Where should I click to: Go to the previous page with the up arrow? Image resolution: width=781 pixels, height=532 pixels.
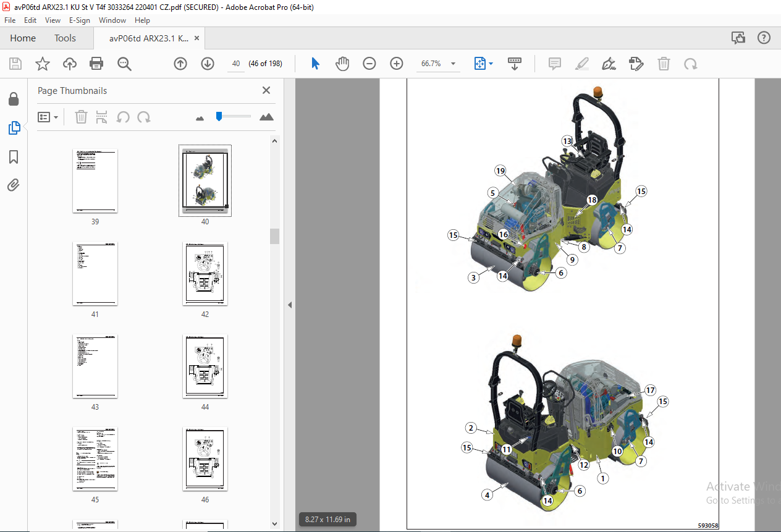[180, 64]
